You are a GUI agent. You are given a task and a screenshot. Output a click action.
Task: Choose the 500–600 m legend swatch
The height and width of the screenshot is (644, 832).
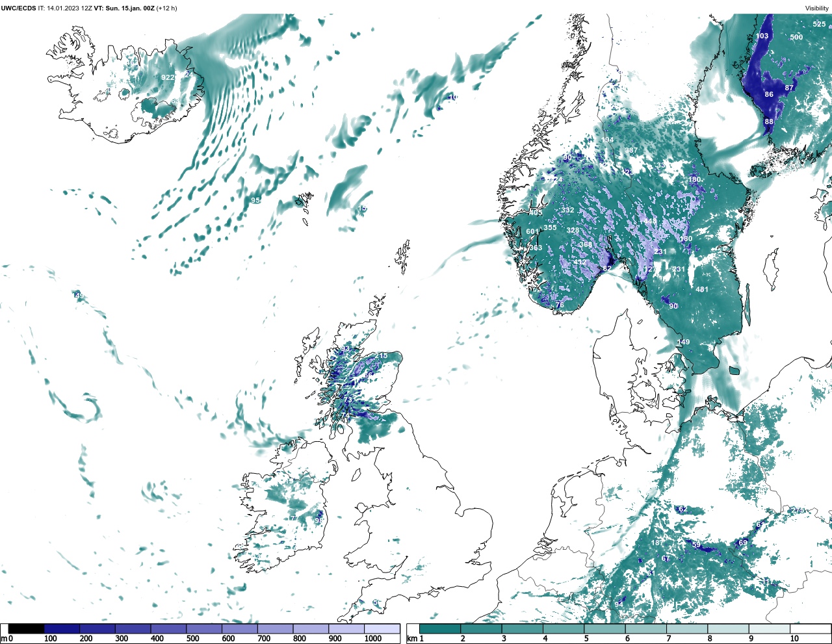coord(203,629)
